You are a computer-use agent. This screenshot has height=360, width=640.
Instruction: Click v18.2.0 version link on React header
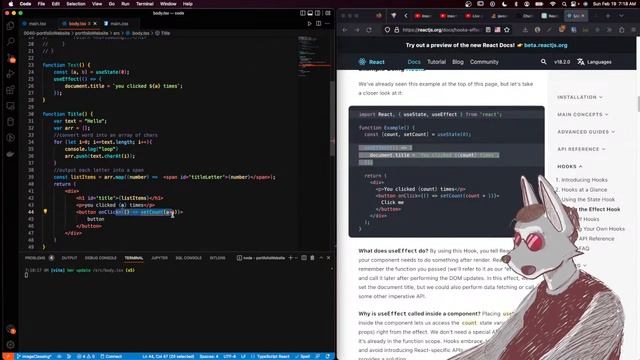(x=562, y=62)
